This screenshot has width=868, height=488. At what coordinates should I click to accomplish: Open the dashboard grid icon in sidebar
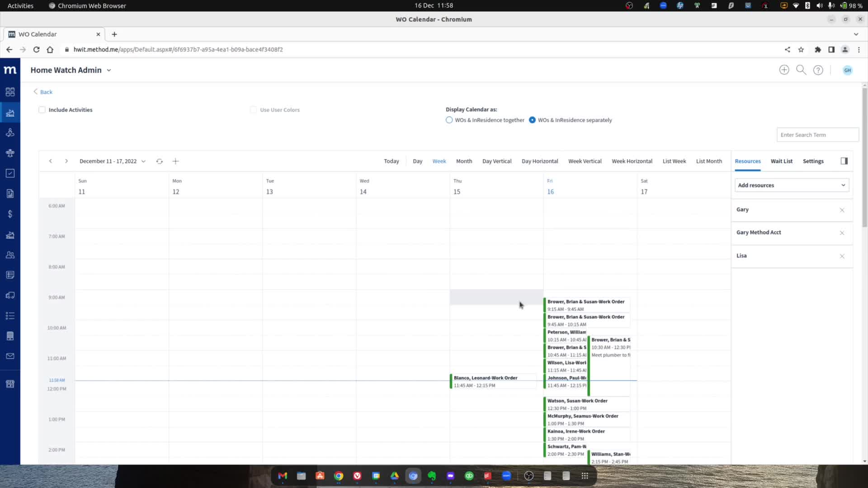pos(10,92)
